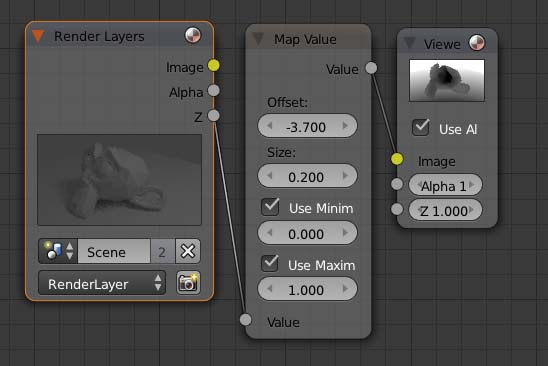
Task: Click the yellow Image input socket on Viewer
Action: [x=397, y=159]
